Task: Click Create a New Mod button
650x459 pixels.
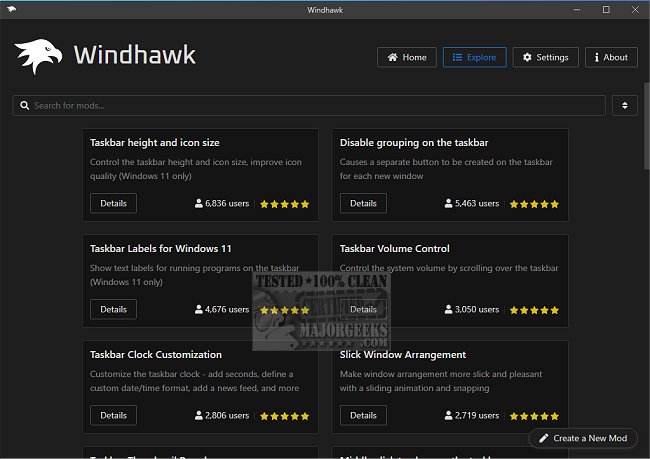Action: 583,438
